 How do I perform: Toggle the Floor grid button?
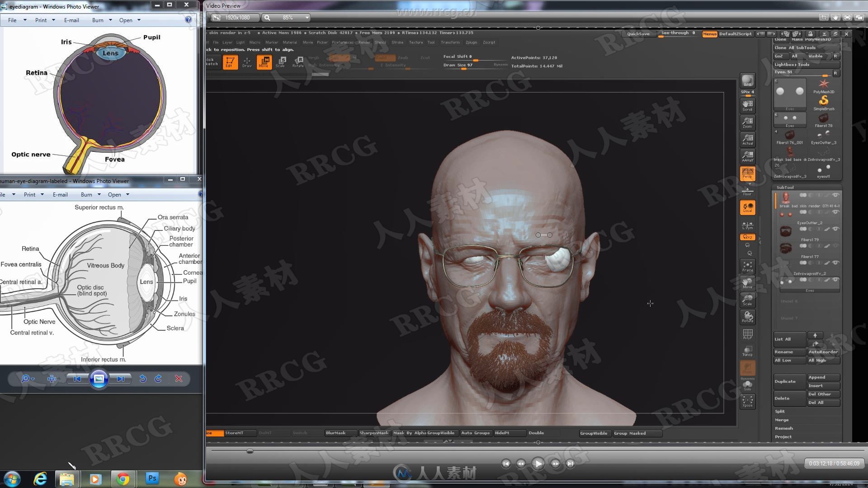pos(747,191)
